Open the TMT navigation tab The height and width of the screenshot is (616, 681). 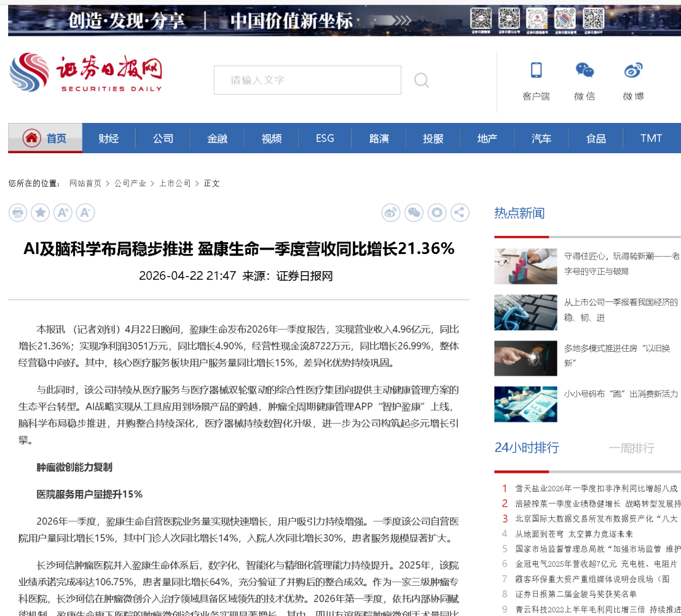point(651,138)
